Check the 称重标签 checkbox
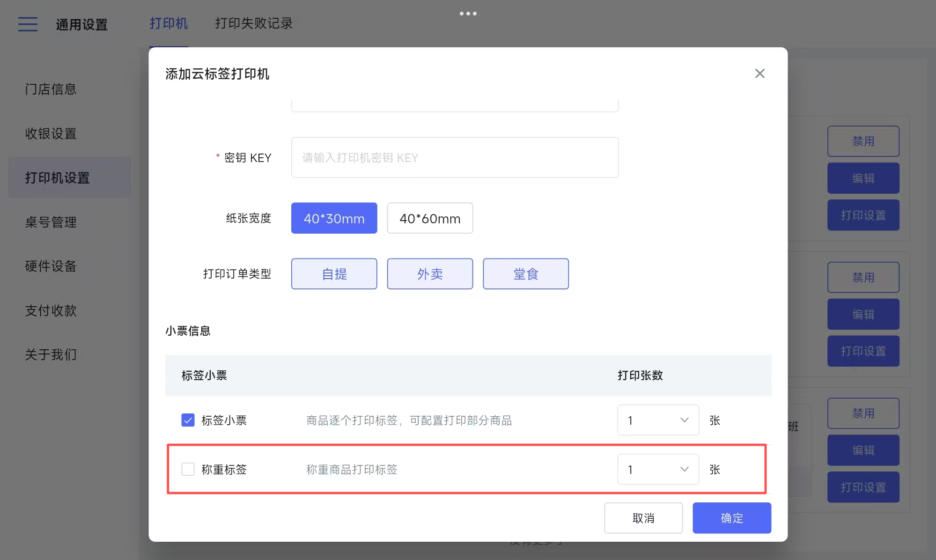Screen dimensions: 936x560 coord(188,469)
